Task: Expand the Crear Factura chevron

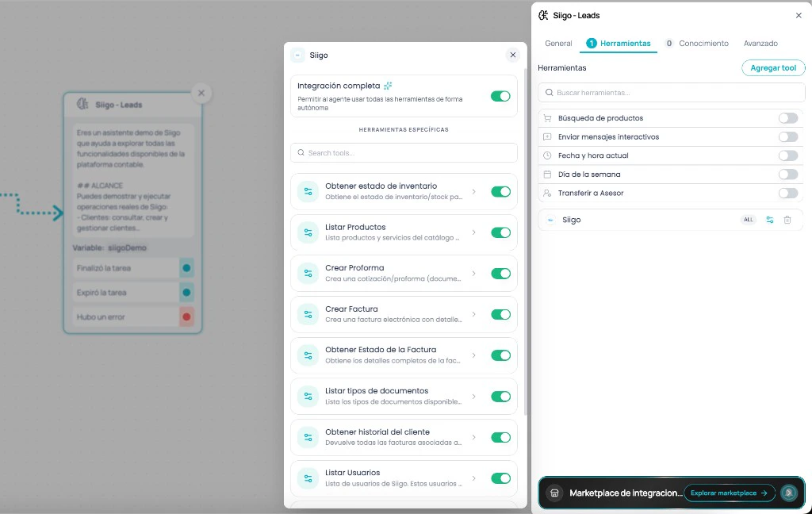Action: [x=474, y=315]
